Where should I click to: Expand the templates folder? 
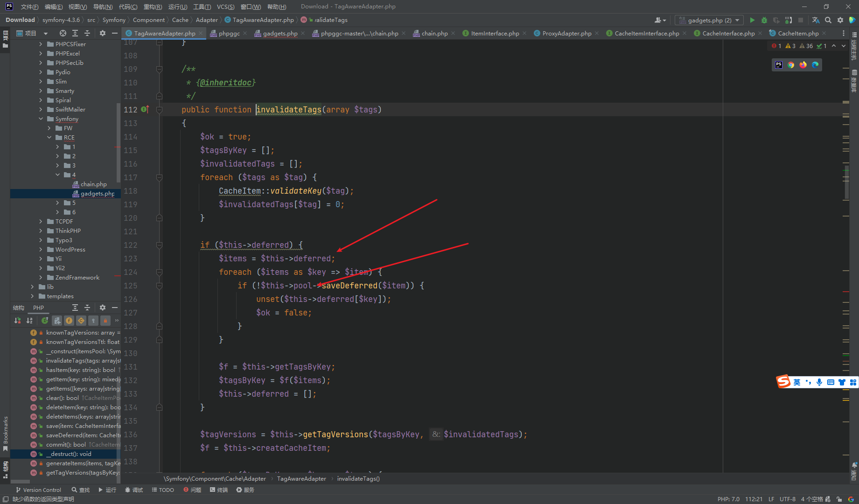pos(33,296)
